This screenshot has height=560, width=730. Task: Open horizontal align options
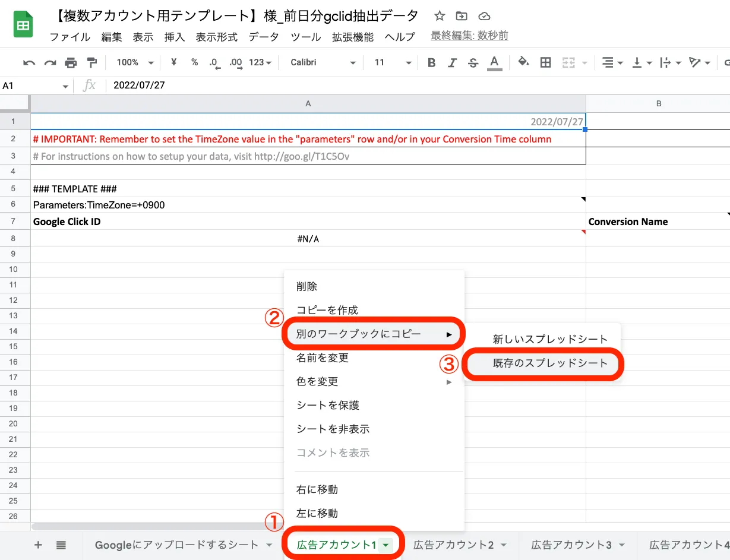[612, 62]
